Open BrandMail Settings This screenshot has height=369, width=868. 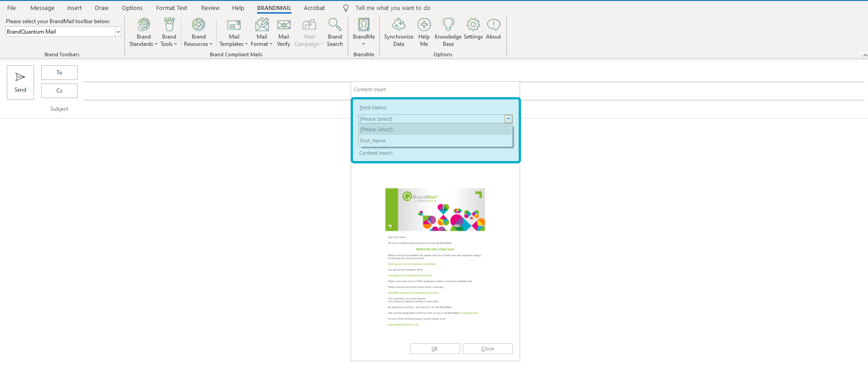tap(473, 30)
